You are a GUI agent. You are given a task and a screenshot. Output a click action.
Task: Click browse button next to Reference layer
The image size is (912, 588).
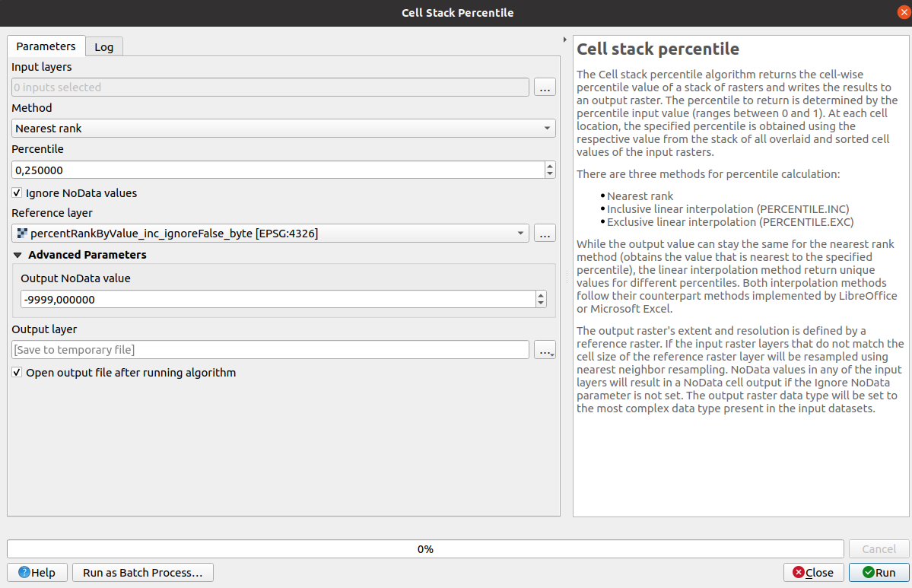coord(545,234)
